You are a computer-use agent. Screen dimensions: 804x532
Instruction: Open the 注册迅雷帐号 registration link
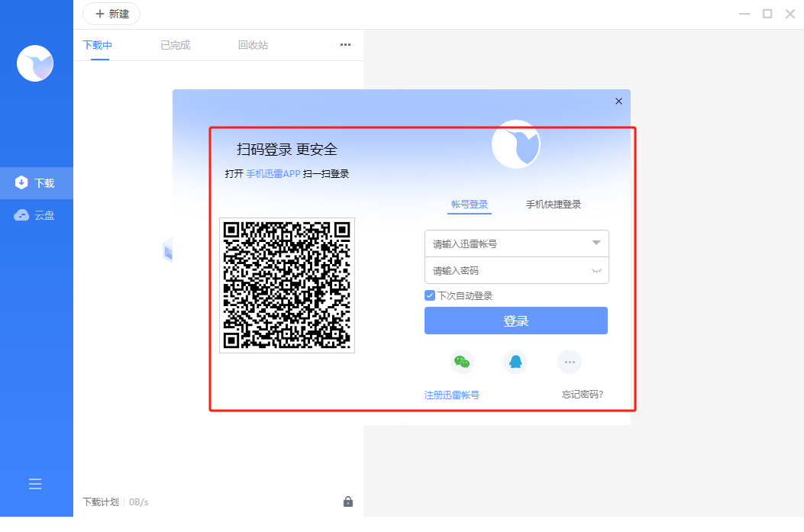click(x=452, y=395)
